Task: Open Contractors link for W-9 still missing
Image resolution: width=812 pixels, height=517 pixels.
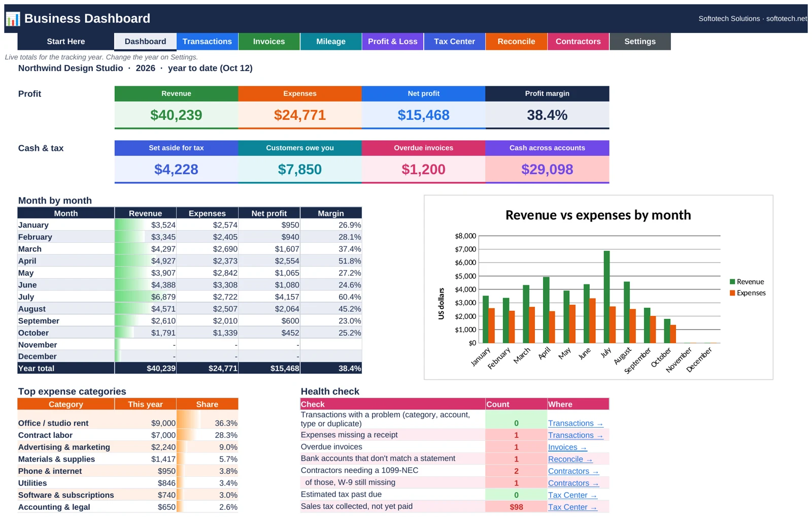Action: [x=573, y=483]
